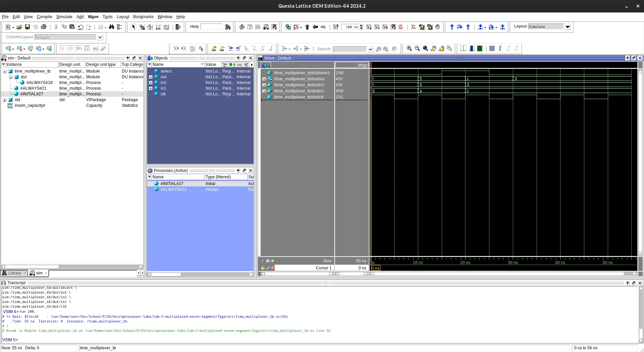Screen dimensions: 644x352
Task: Enable the Select Mode pointer in the toolbar
Action: click(x=133, y=27)
